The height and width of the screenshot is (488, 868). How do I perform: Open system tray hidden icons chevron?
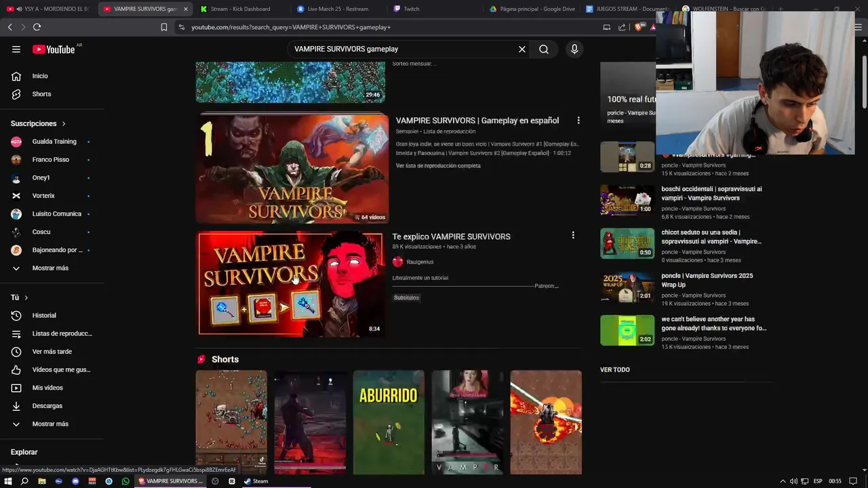[x=784, y=481]
